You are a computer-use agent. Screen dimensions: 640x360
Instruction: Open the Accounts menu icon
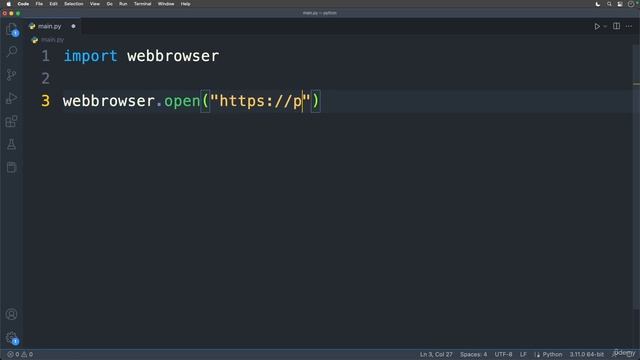pyautogui.click(x=11, y=314)
